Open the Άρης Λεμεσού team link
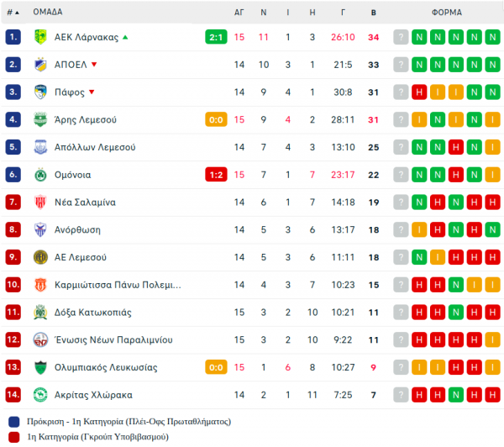Viewport: 504px width, 447px height. (86, 119)
